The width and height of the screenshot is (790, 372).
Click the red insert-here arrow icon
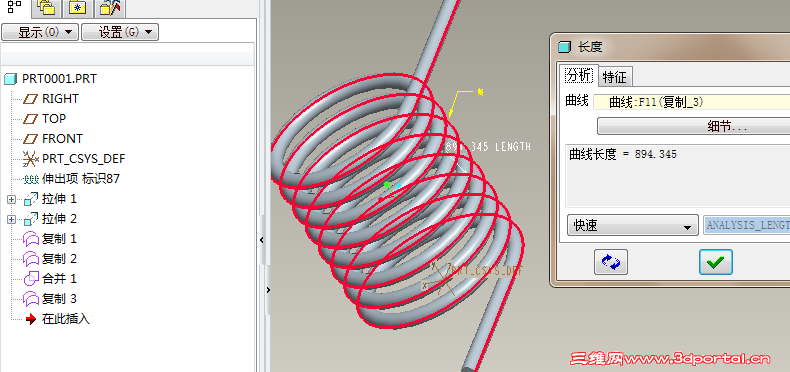31,319
